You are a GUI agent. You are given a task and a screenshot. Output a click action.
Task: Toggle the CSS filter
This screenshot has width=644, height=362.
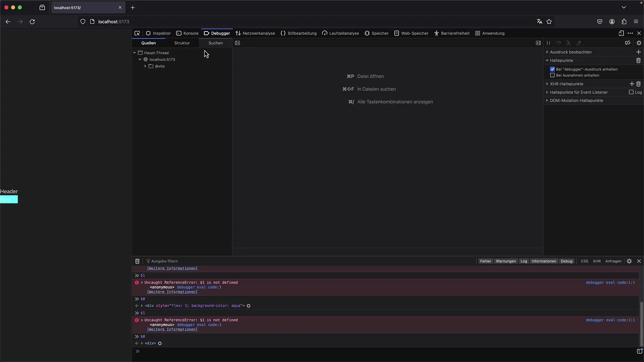pos(584,261)
